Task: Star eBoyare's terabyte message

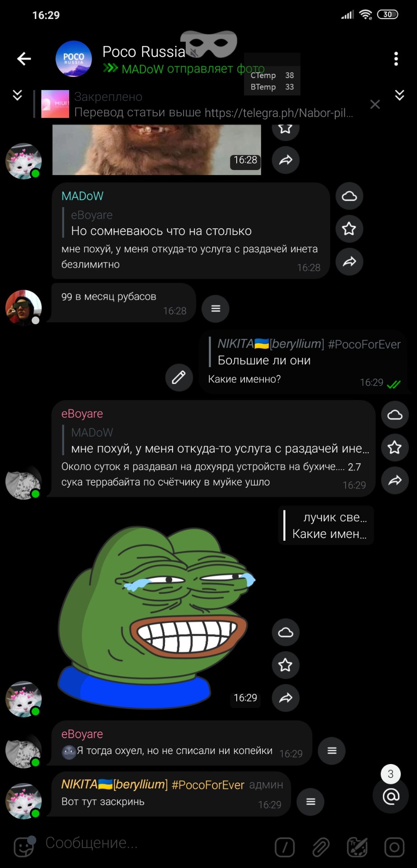Action: (395, 448)
